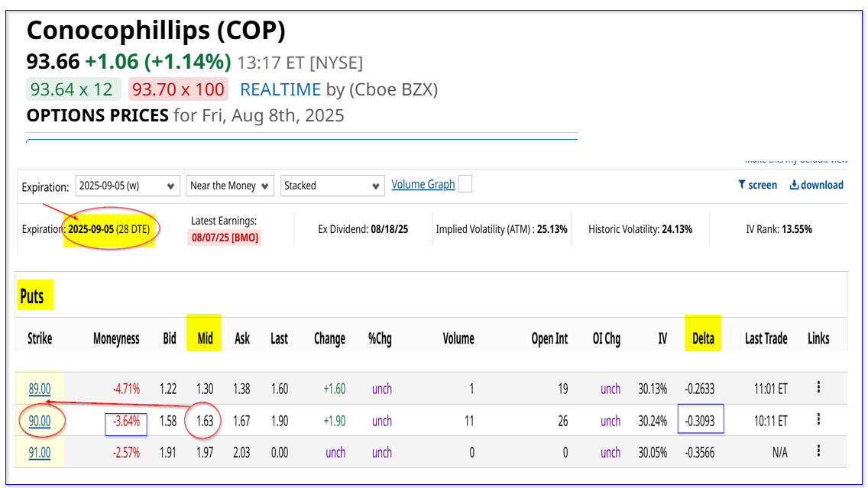Click the last trade time 10:11 ET
This screenshot has width=868, height=488.
(770, 421)
